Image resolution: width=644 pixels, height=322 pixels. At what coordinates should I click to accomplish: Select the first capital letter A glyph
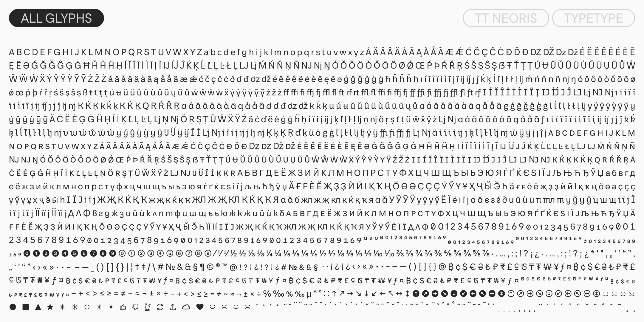point(12,52)
